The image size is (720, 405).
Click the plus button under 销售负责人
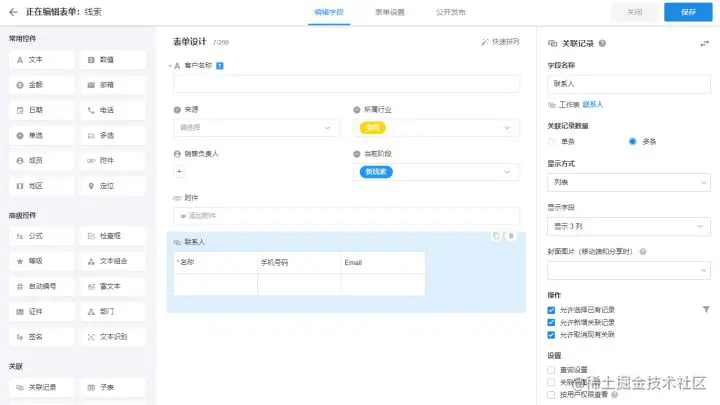click(x=179, y=171)
